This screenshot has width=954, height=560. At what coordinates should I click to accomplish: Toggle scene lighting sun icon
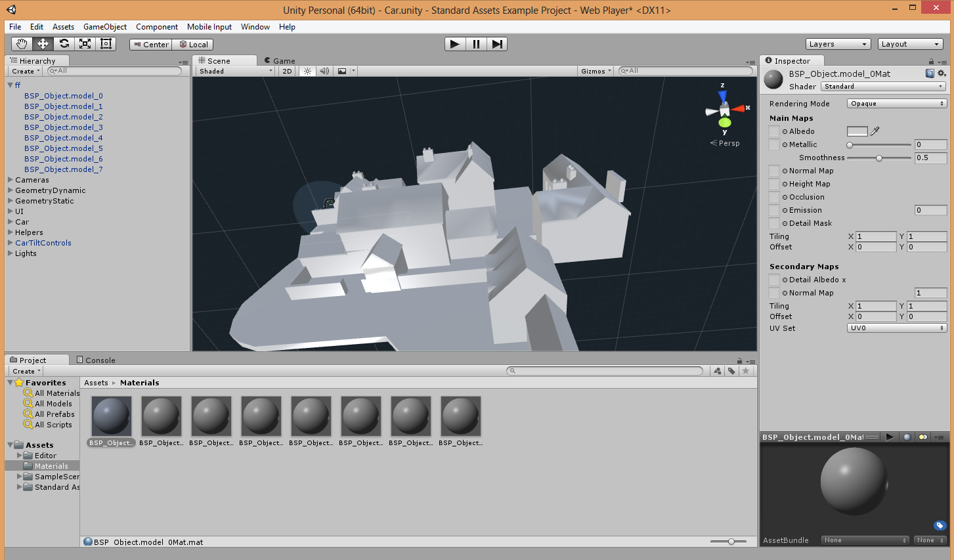(x=307, y=71)
